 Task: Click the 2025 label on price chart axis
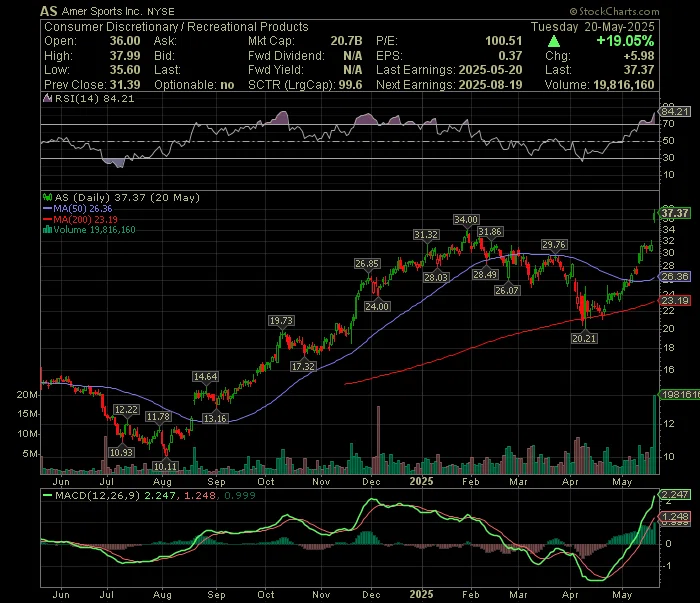coord(421,481)
